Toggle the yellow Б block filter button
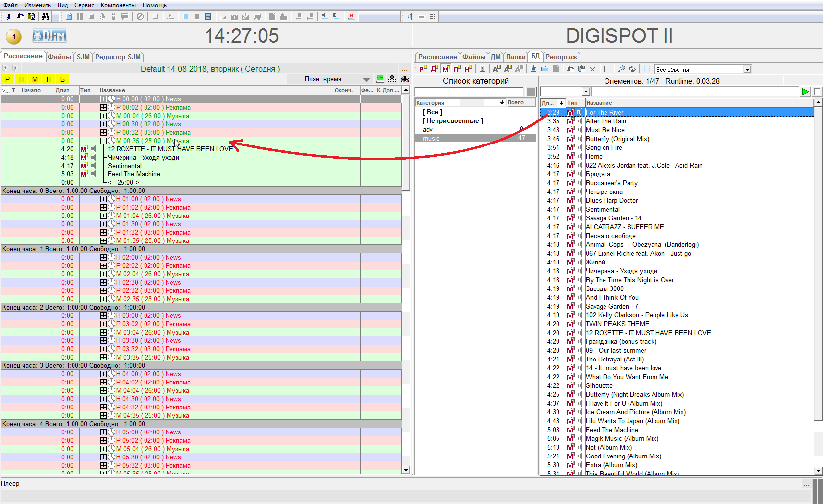The width and height of the screenshot is (823, 504). click(62, 79)
